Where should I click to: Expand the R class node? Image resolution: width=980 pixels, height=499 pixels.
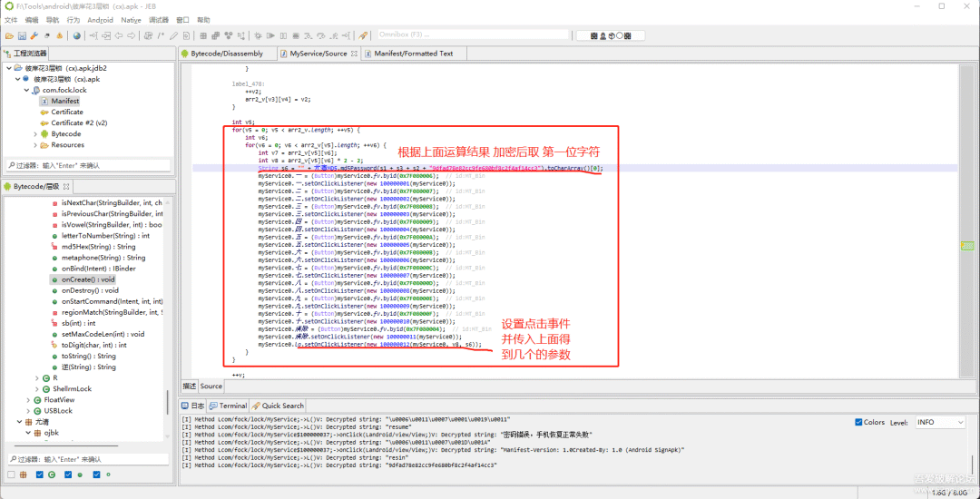pos(37,377)
